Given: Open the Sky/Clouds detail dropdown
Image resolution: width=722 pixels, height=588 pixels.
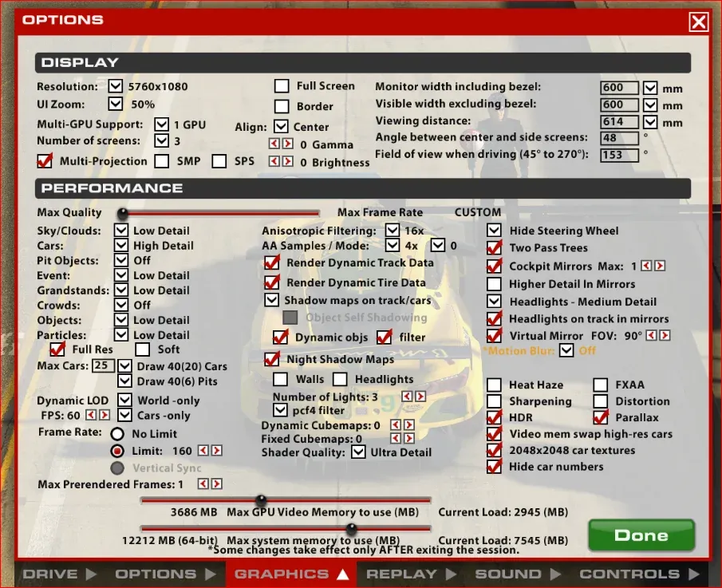Looking at the screenshot, I should click(121, 231).
